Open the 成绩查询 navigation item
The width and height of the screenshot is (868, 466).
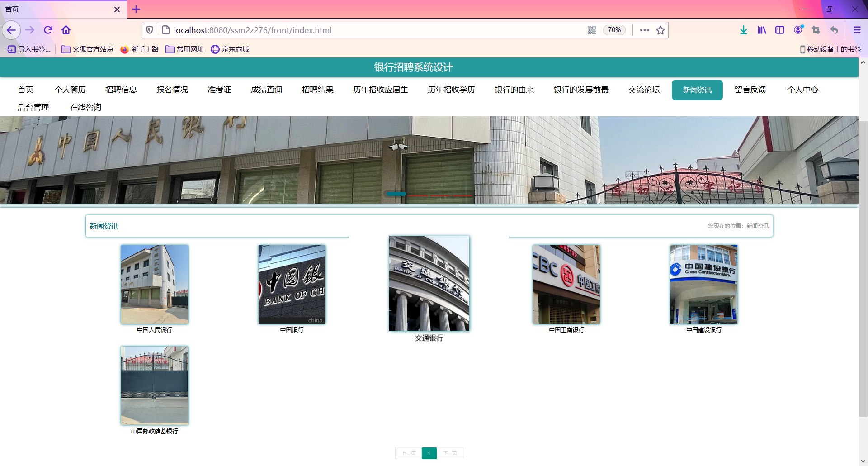267,90
